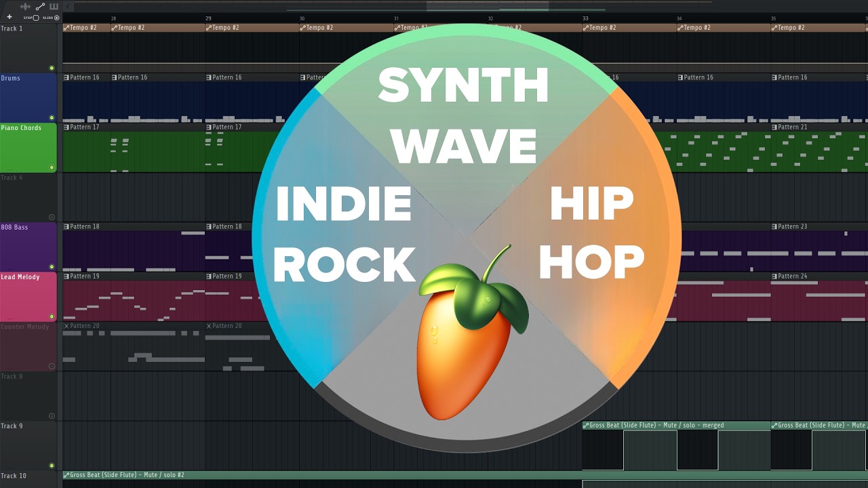Click the plus icon above Track 1
This screenshot has height=488, width=868.
tap(9, 17)
